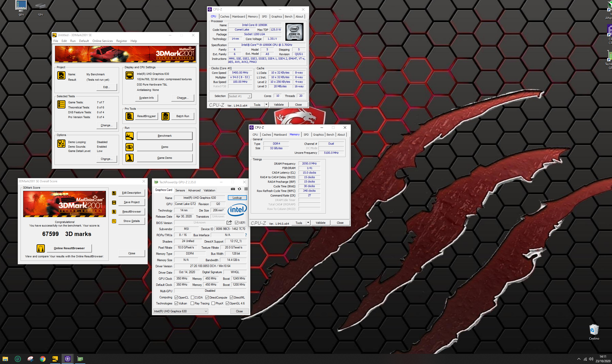
Task: Toggle the DirectML checkbox
Action: (231, 298)
